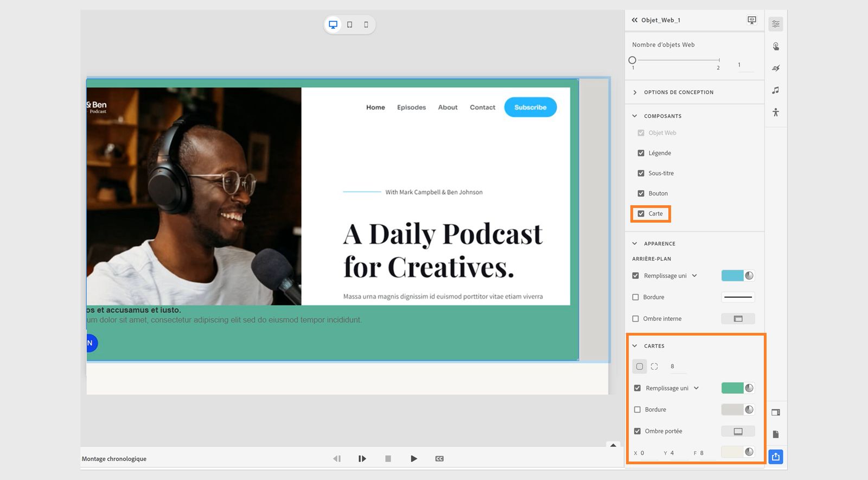Expand the Options de conception section
The image size is (868, 480).
coord(635,92)
